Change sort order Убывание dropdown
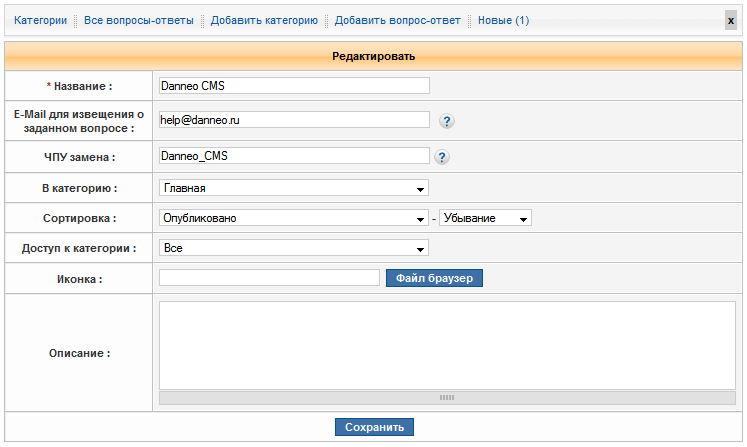 point(485,218)
